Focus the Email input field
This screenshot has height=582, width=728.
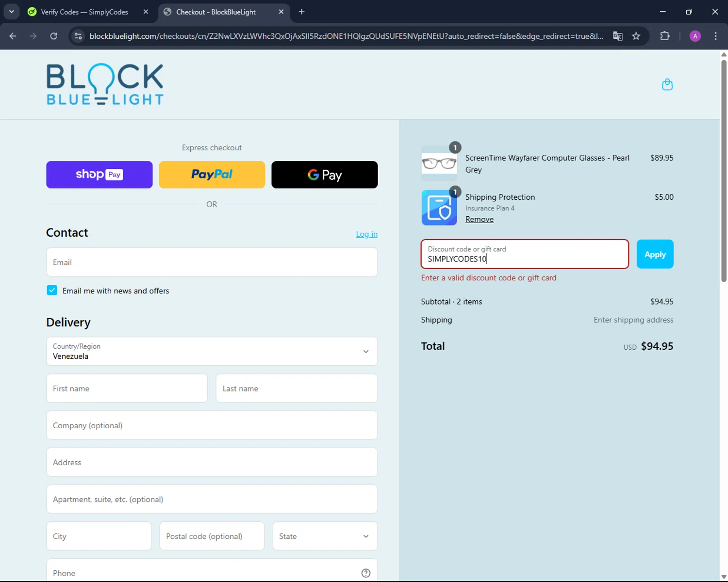point(212,262)
